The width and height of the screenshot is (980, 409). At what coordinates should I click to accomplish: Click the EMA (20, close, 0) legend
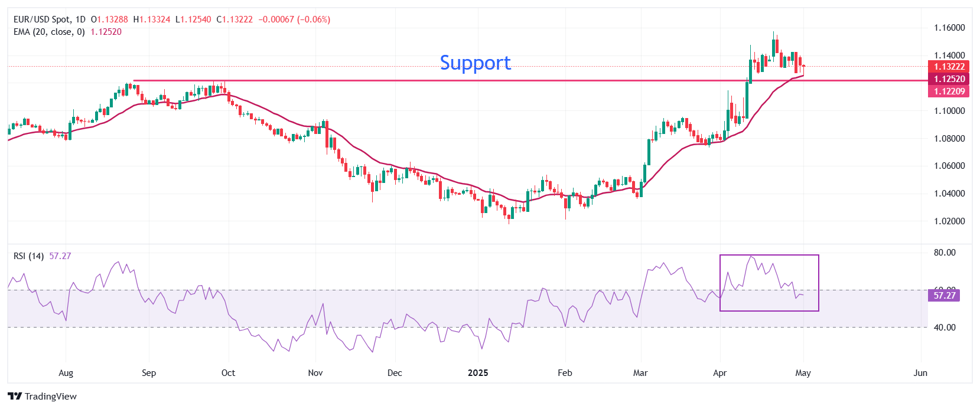49,32
